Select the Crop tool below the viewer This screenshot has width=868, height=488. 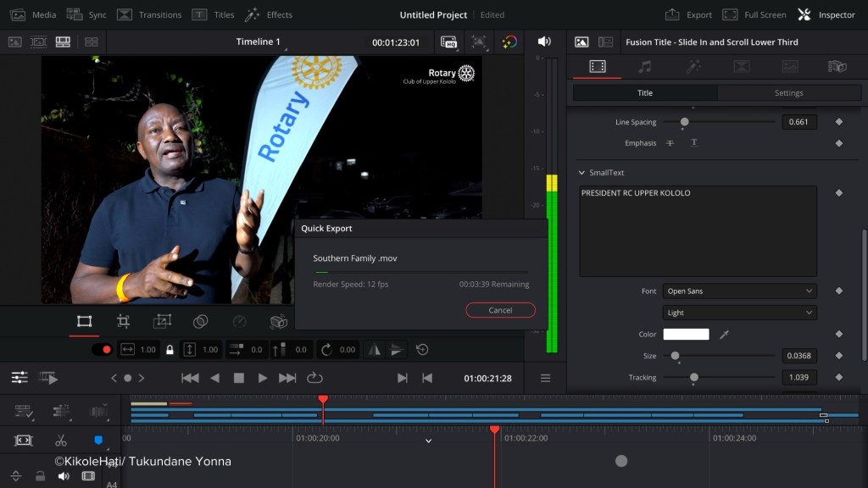click(123, 322)
